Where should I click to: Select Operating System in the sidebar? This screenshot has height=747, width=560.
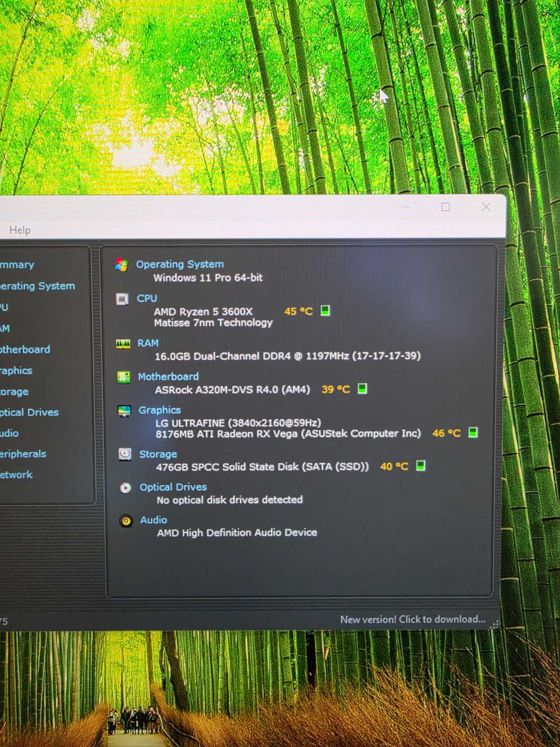(37, 286)
